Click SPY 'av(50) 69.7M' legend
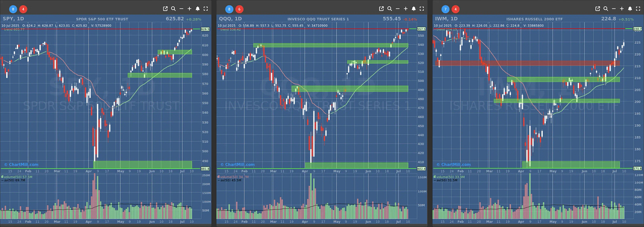Viewport: 644px width, 227px height. tap(12, 181)
